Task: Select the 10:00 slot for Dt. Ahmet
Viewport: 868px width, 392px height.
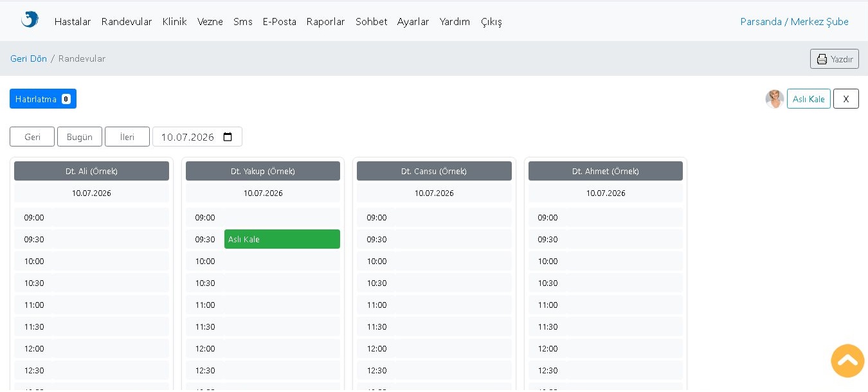Action: [606, 261]
